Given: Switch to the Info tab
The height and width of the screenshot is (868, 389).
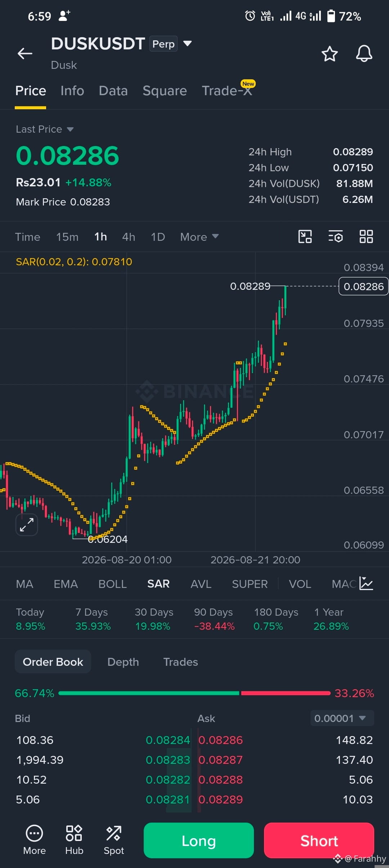Looking at the screenshot, I should point(72,91).
